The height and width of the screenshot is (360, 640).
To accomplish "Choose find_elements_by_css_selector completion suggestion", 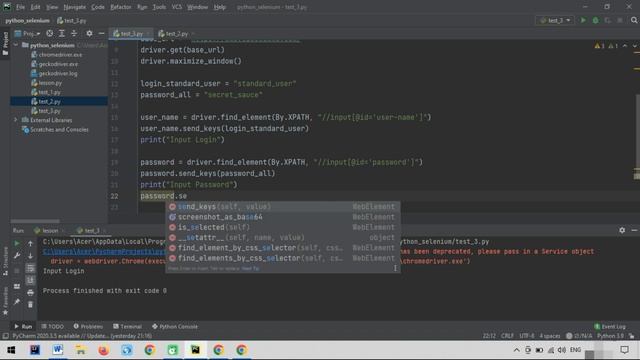I will point(282,258).
